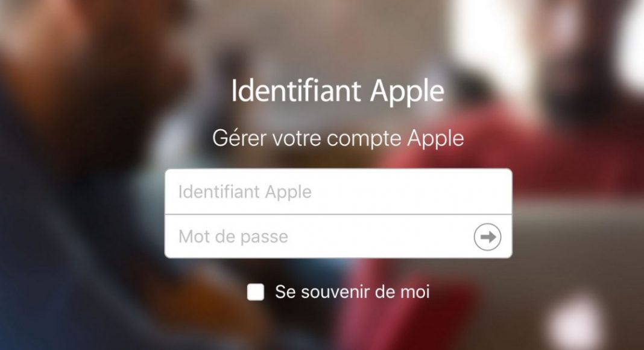Click the "Identifiant Apple" placeholder text
The width and height of the screenshot is (644, 350).
click(245, 192)
